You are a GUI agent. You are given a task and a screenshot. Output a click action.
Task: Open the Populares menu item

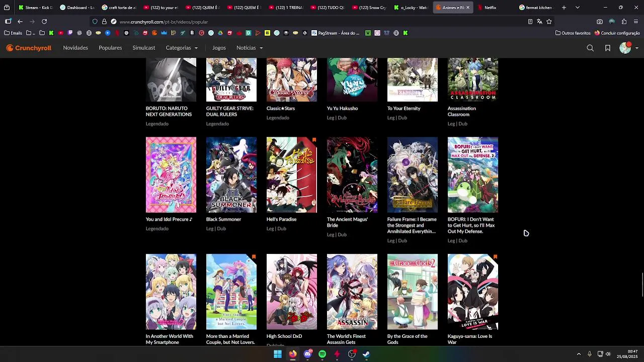110,48
